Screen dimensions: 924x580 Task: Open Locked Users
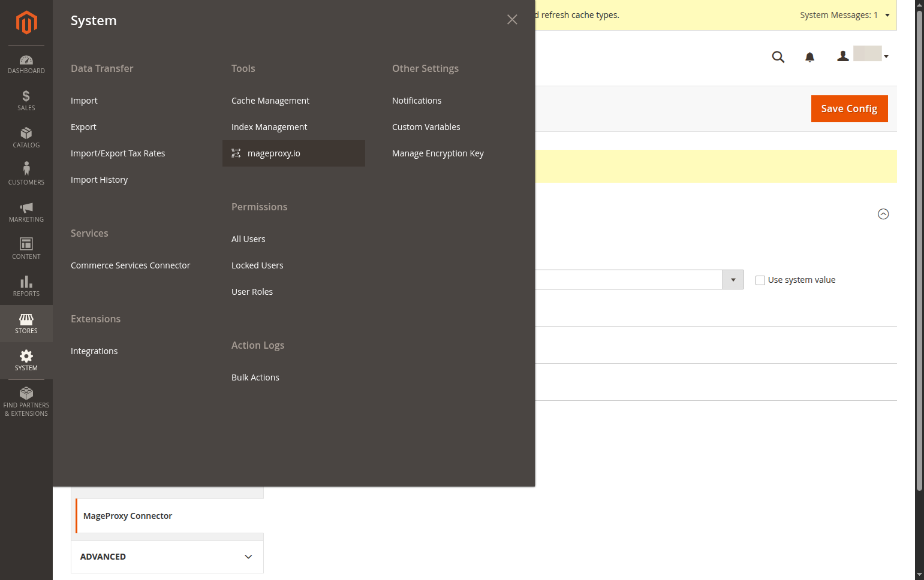[x=257, y=265]
